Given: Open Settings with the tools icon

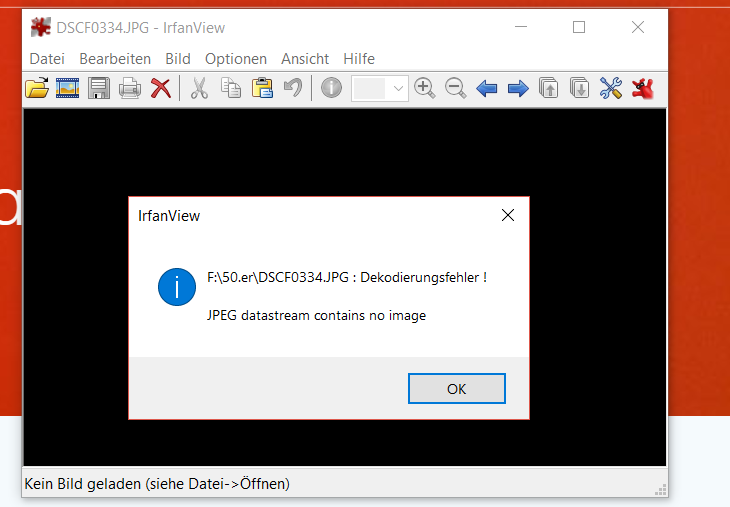Looking at the screenshot, I should [x=611, y=88].
